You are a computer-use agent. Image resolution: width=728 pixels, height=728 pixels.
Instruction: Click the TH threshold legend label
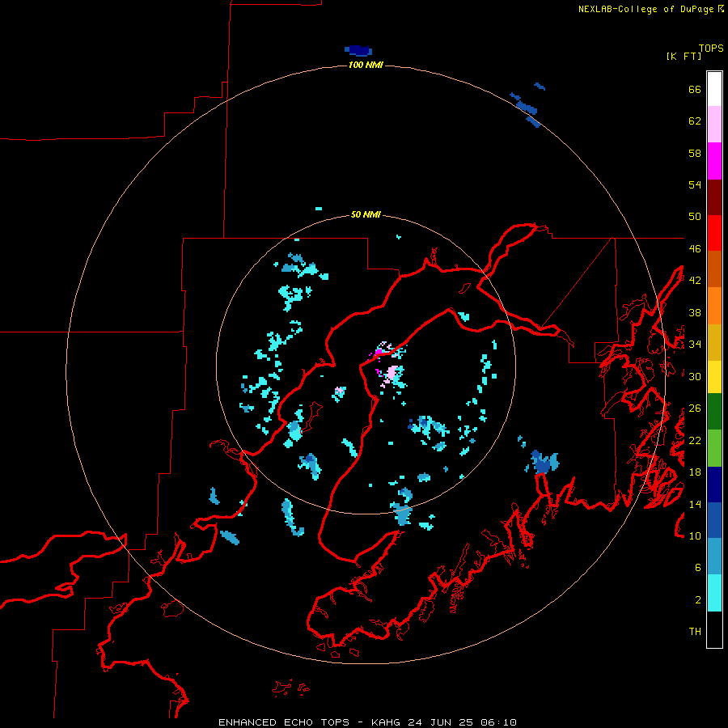tap(695, 631)
